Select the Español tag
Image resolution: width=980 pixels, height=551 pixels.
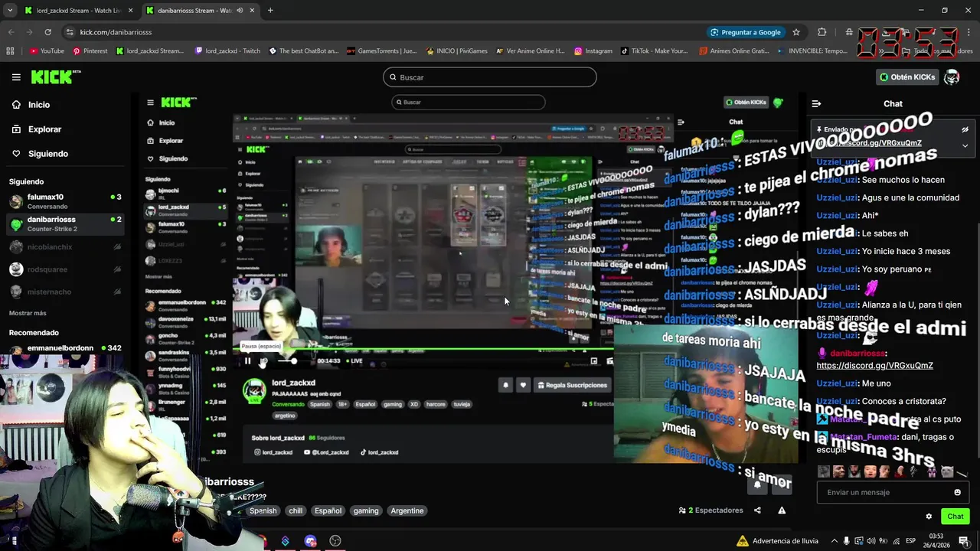tap(328, 510)
